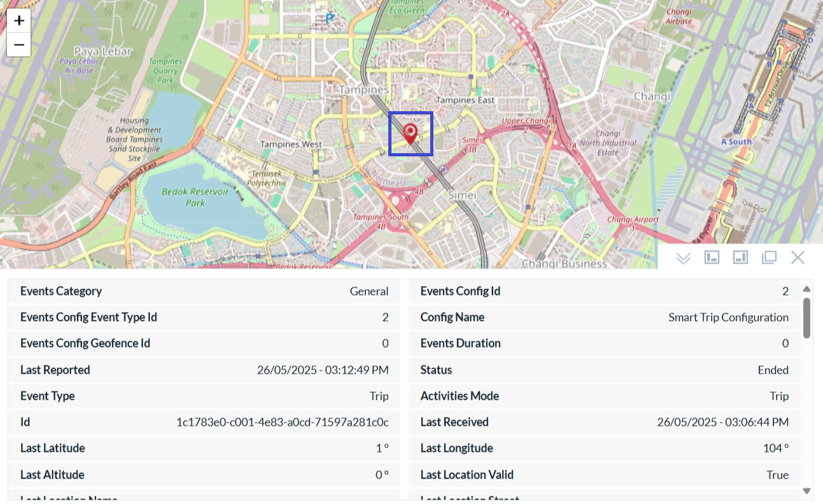The width and height of the screenshot is (823, 504).
Task: Select the Last Location Valid row
Action: 604,474
